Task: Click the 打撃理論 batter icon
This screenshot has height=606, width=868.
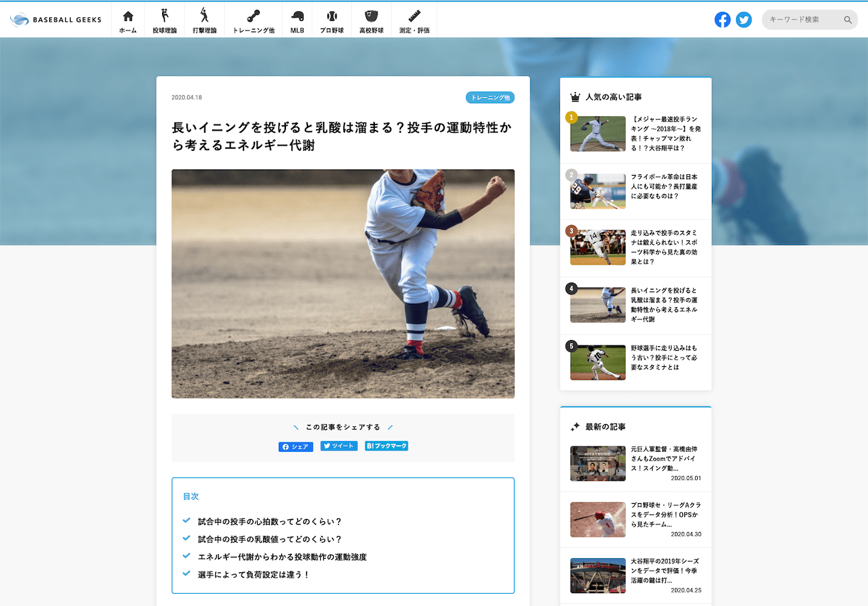Action: click(205, 15)
